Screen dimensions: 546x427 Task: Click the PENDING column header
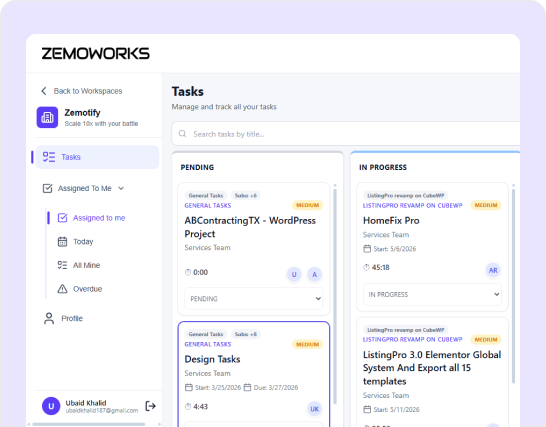[197, 167]
